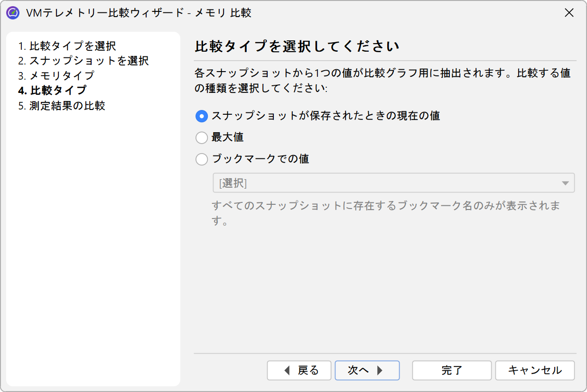This screenshot has width=587, height=392.
Task: Click the dropdown arrow of the bookmark combo box
Action: pos(565,183)
